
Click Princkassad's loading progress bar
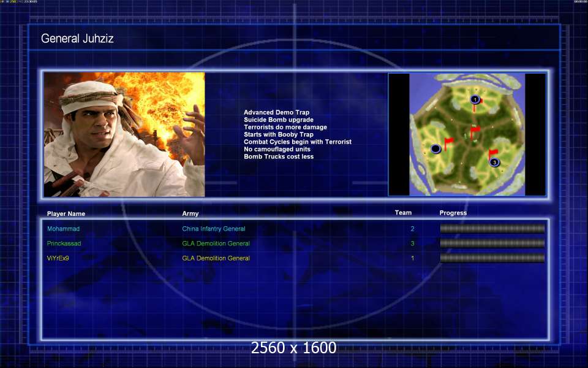(492, 243)
